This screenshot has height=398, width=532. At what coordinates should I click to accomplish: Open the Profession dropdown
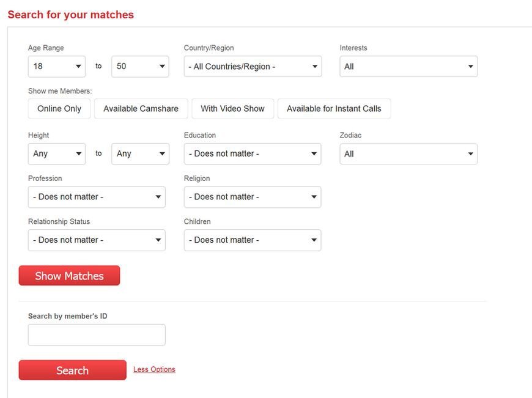(x=97, y=197)
